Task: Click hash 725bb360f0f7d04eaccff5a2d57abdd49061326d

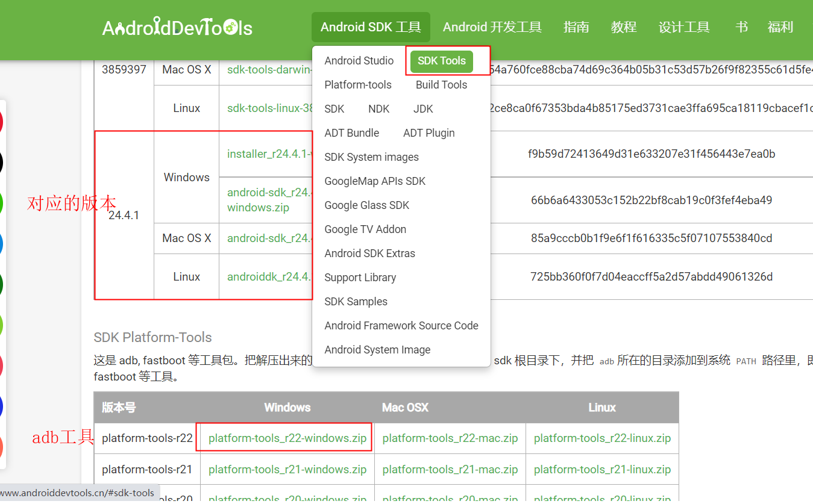Action: 651,277
